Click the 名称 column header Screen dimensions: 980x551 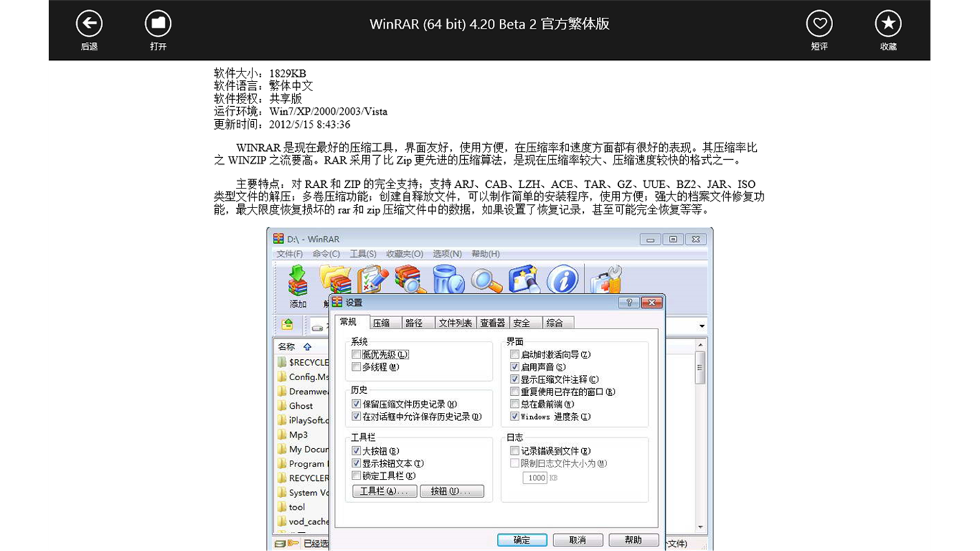tap(287, 347)
